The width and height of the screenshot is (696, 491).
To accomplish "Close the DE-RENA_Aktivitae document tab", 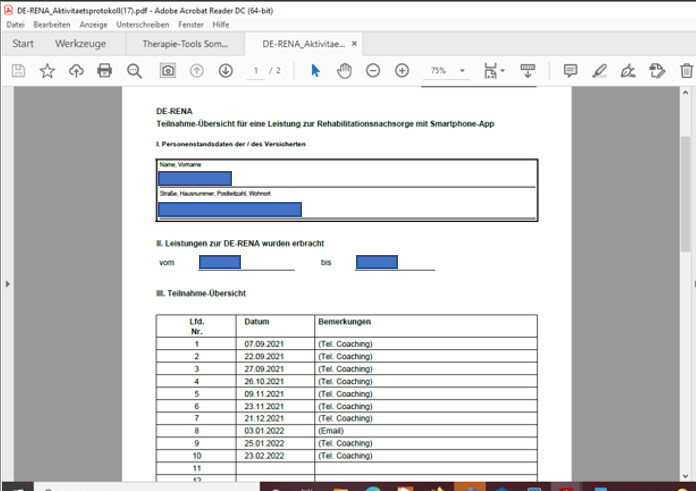I will tap(354, 44).
